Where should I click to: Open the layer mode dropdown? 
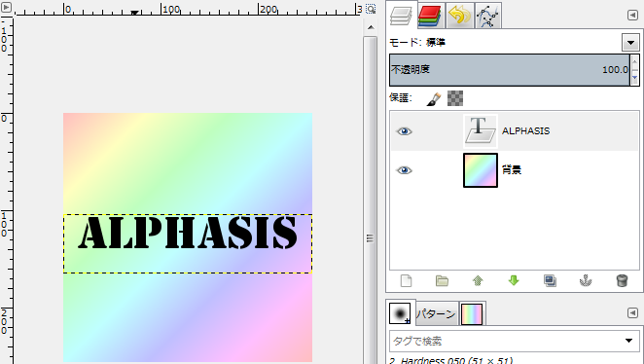coord(630,42)
